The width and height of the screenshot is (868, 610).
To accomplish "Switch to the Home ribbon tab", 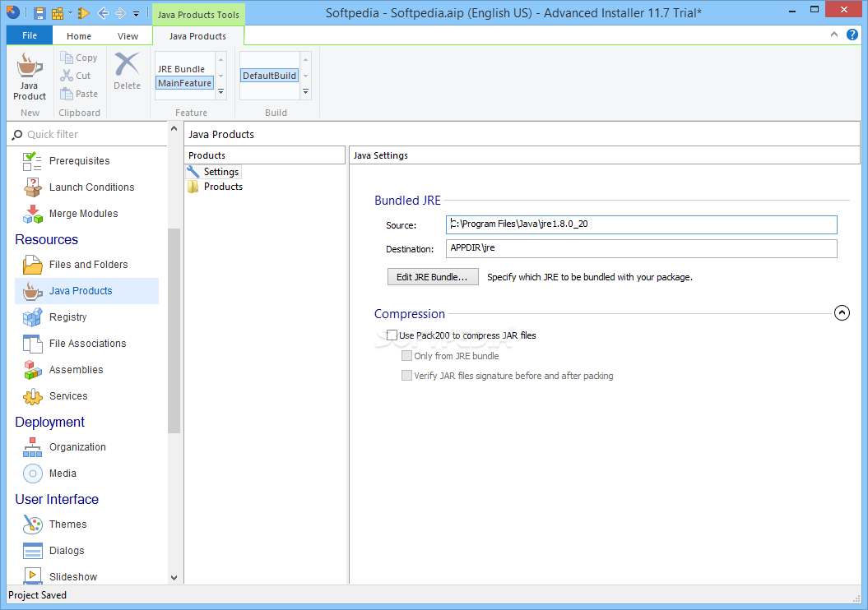I will click(79, 36).
